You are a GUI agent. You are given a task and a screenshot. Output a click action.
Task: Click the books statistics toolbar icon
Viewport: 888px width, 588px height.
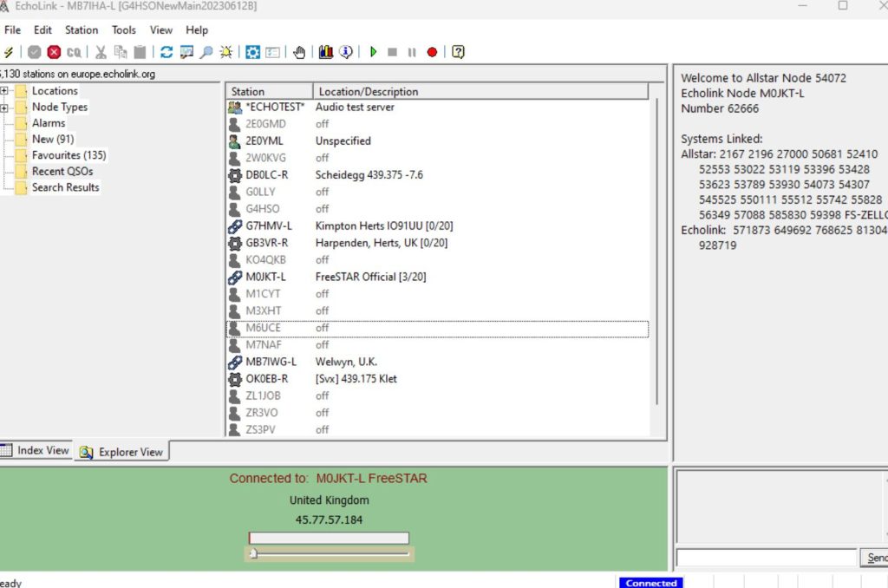pyautogui.click(x=326, y=52)
